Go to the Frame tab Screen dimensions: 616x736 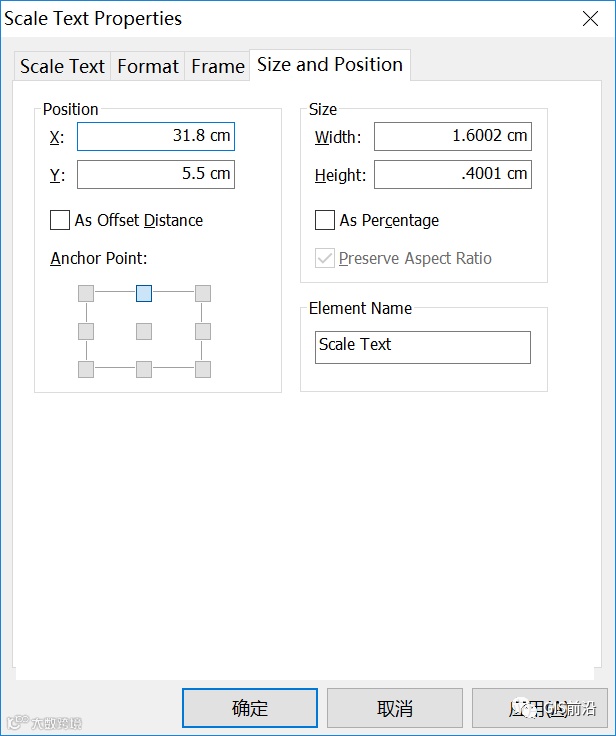(217, 66)
